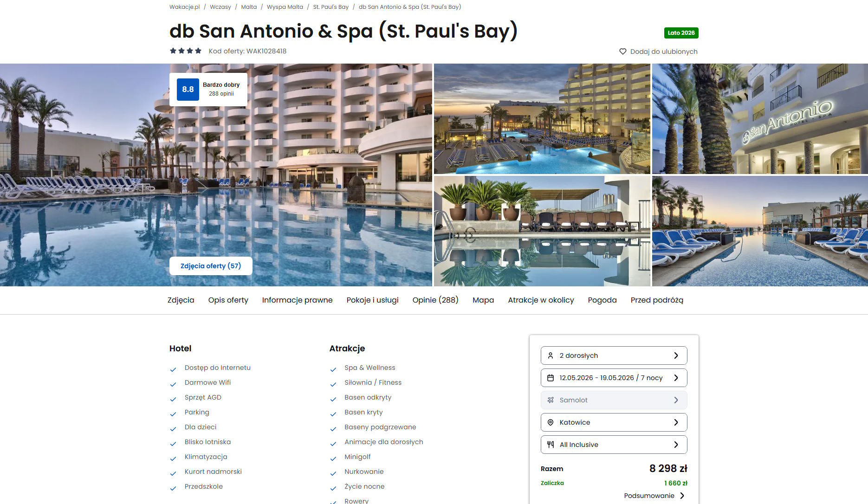Expand the All Inclusive meal plan selector
Screen dimensions: 868x504
(x=614, y=445)
